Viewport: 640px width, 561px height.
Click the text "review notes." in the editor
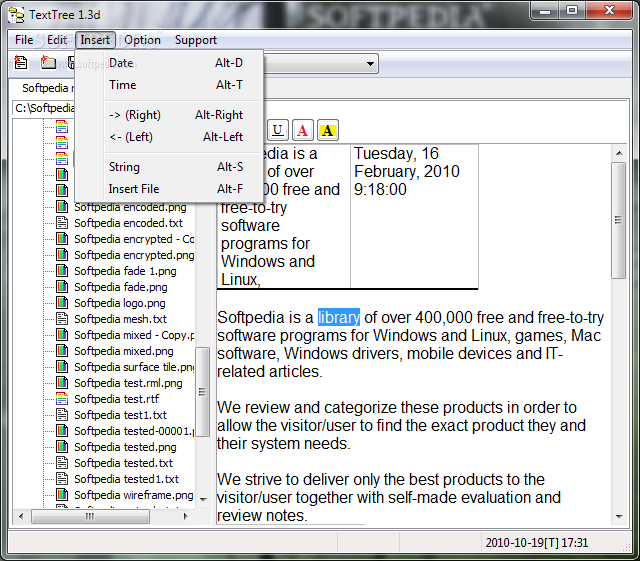[x=262, y=515]
